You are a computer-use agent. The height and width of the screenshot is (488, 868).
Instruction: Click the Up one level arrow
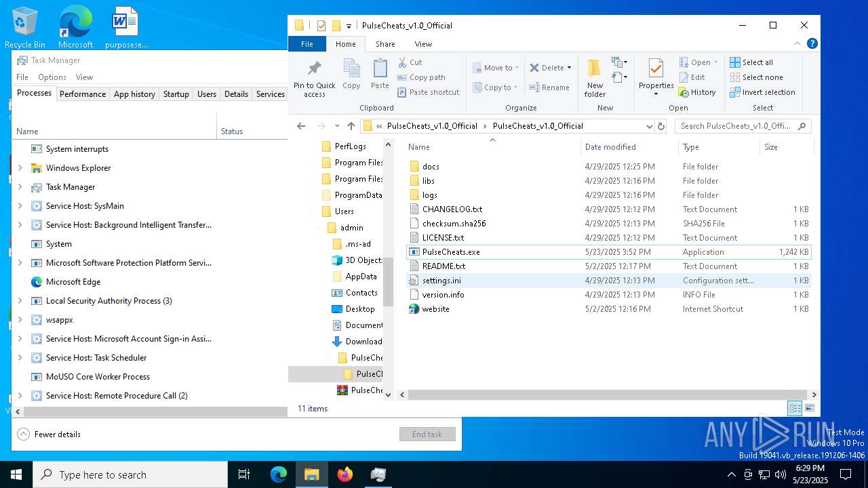click(x=351, y=126)
